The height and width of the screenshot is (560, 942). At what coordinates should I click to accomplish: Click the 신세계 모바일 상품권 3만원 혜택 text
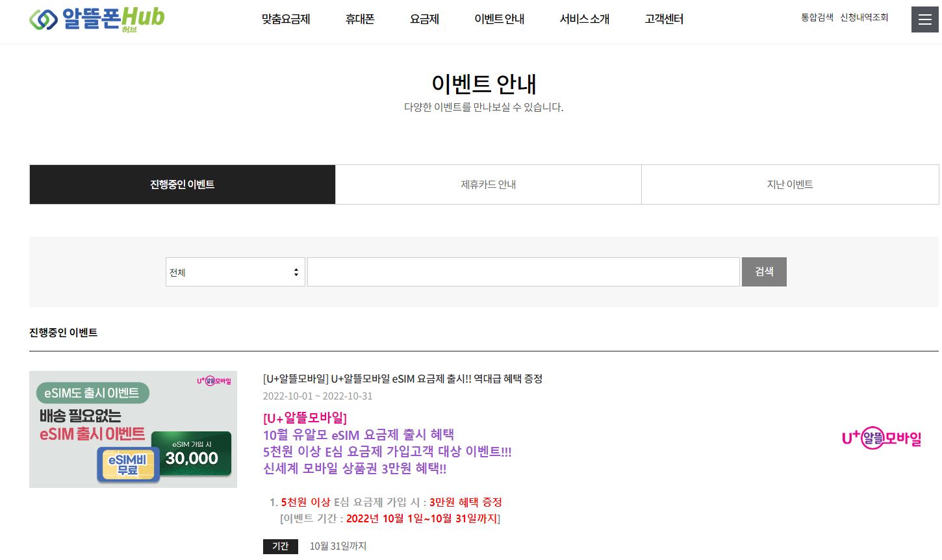click(355, 468)
